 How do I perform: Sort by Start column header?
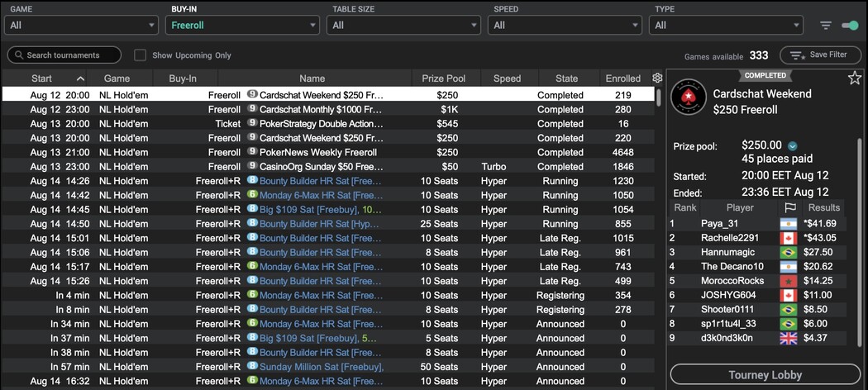[45, 78]
